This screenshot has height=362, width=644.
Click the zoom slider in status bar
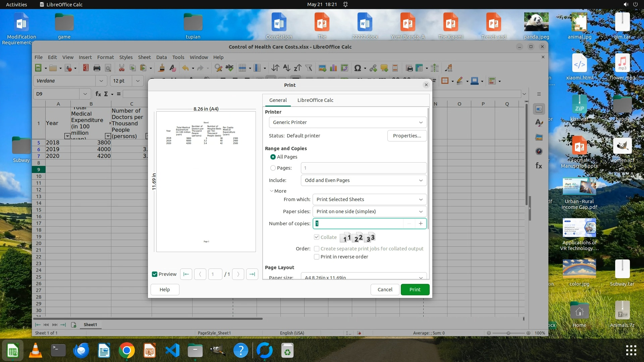508,333
